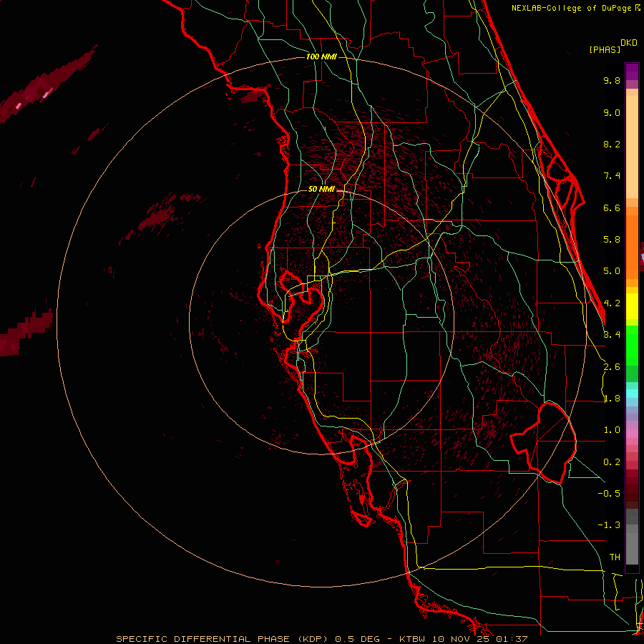Click the KTBW radar site identifier

point(413,639)
